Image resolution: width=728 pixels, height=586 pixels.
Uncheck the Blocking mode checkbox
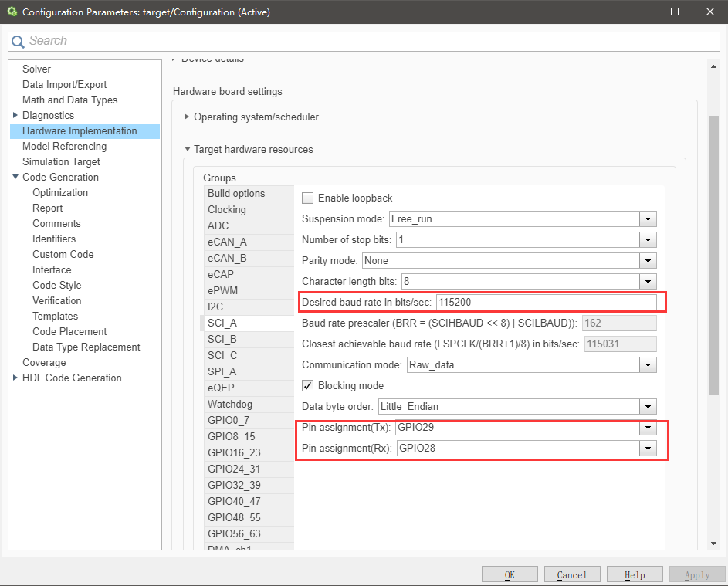(307, 386)
